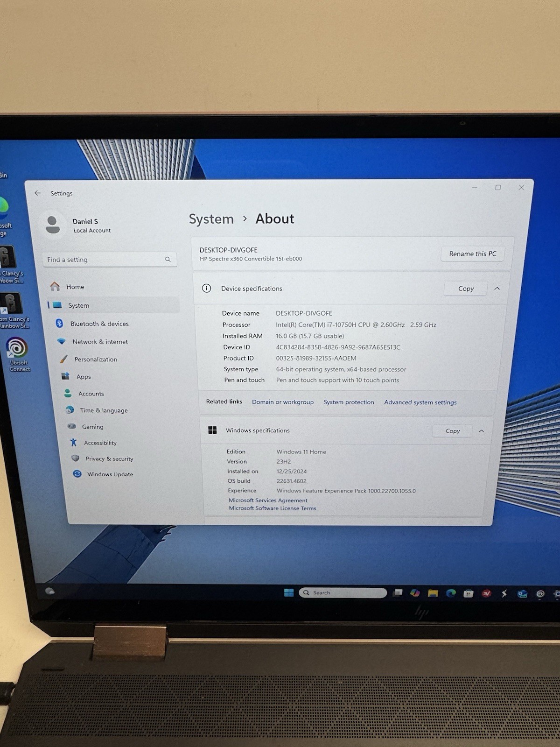Open the Microsoft Services Agreement link
560x747 pixels.
[268, 500]
